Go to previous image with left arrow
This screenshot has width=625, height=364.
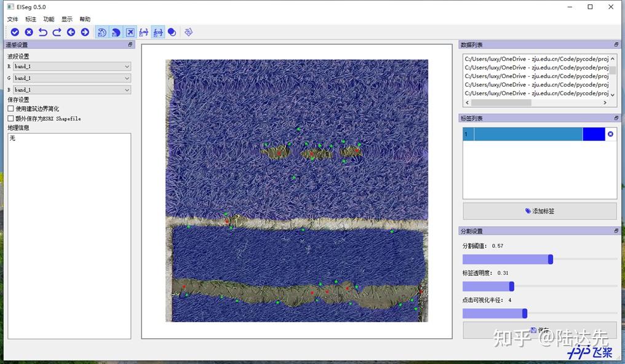pos(71,32)
